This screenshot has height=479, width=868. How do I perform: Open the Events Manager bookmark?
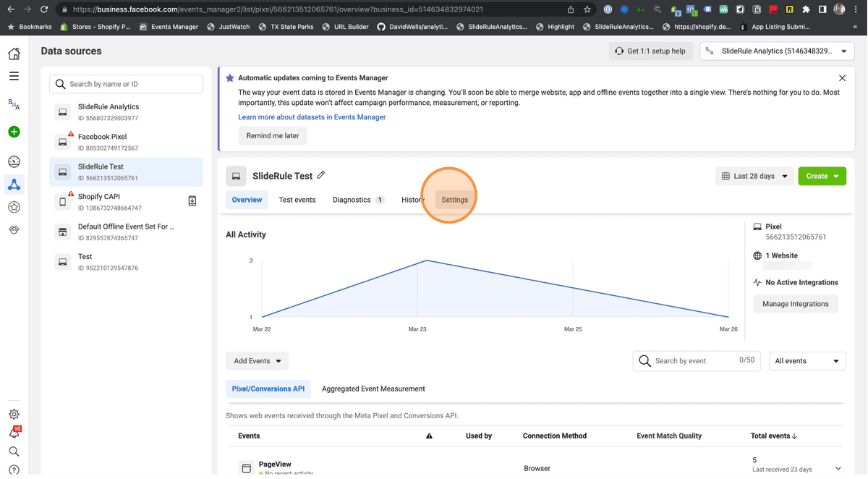pos(169,27)
